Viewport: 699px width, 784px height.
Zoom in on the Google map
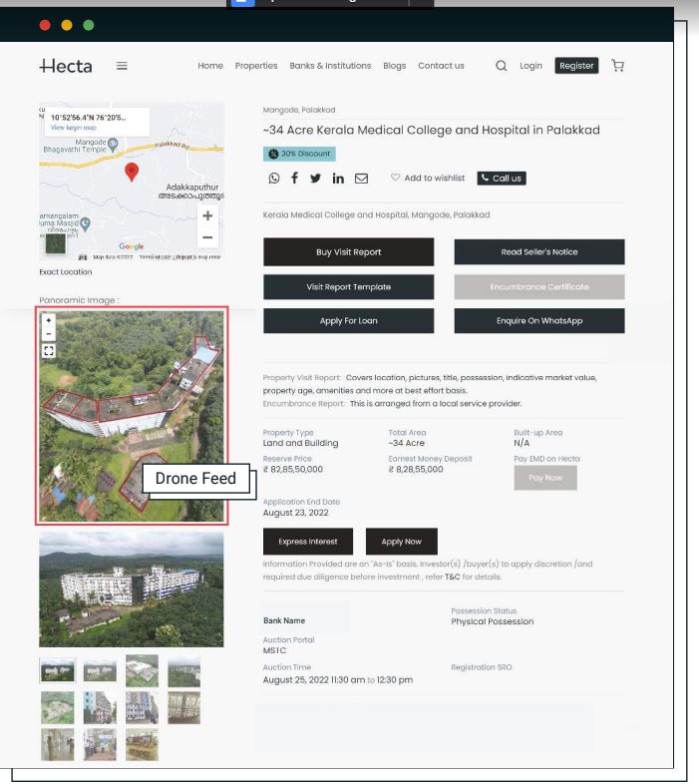[207, 215]
